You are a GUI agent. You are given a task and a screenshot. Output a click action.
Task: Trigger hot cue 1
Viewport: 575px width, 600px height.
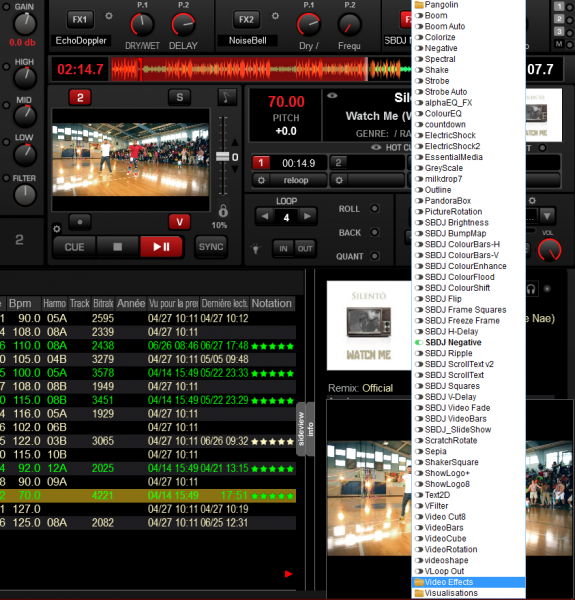(261, 163)
